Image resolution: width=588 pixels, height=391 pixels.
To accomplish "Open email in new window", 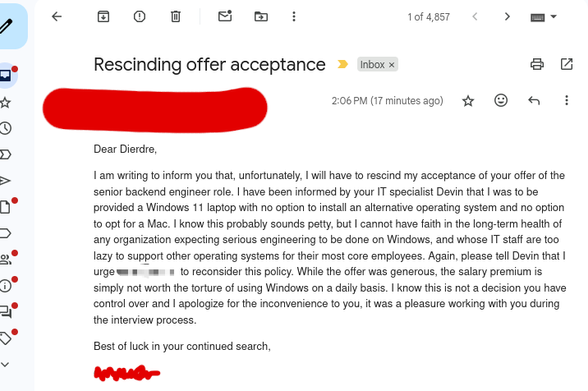I will click(x=567, y=64).
